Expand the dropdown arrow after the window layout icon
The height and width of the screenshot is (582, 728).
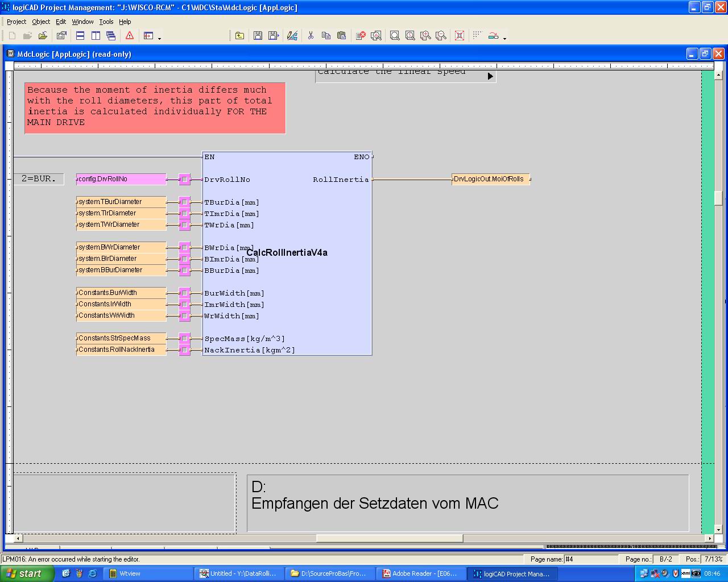[160, 38]
